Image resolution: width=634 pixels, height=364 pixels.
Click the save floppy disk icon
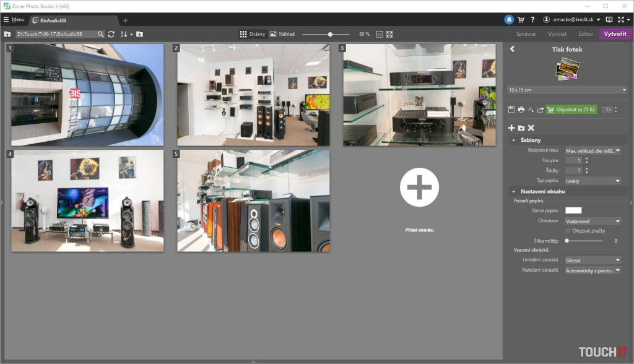pos(511,110)
